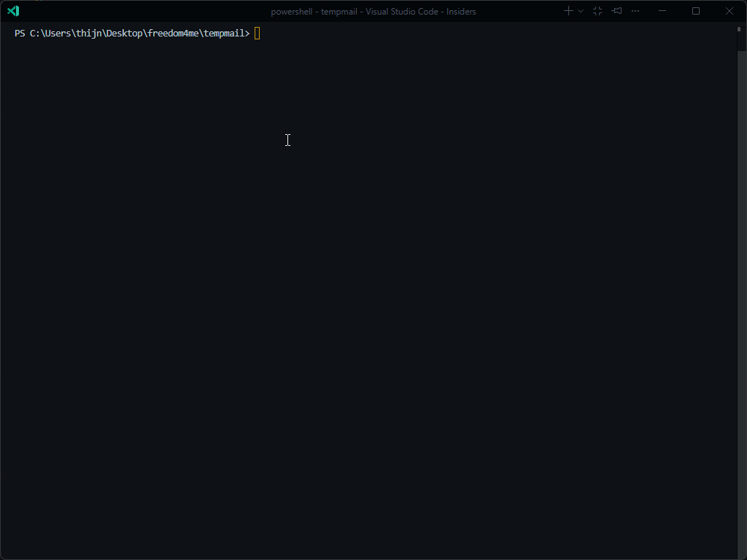Click the VS Code Insiders logo
Viewport: 747px width, 560px height.
pyautogui.click(x=13, y=11)
